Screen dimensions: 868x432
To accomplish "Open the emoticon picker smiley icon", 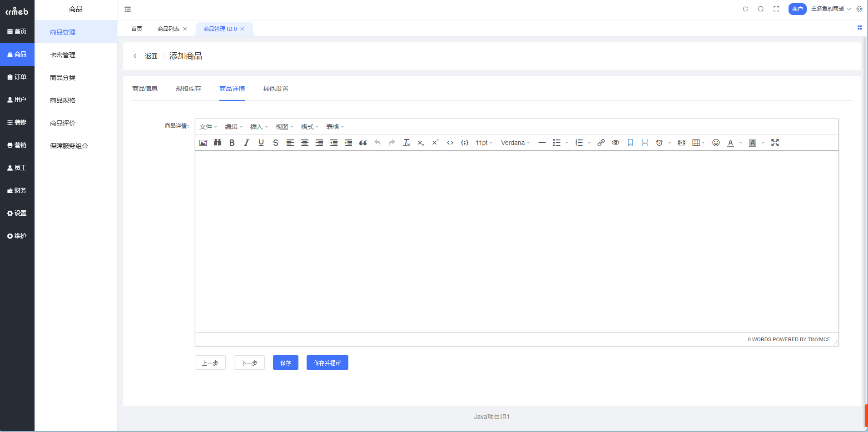I will [x=716, y=143].
